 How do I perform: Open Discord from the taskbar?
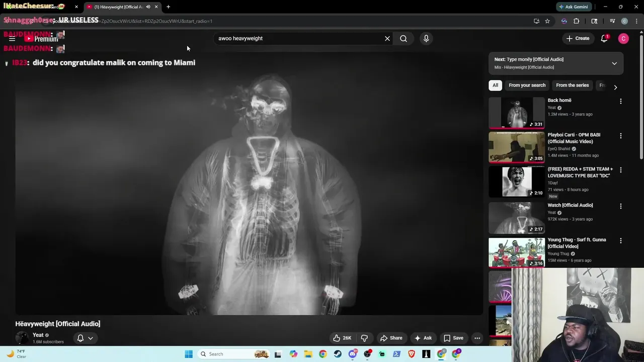(353, 354)
